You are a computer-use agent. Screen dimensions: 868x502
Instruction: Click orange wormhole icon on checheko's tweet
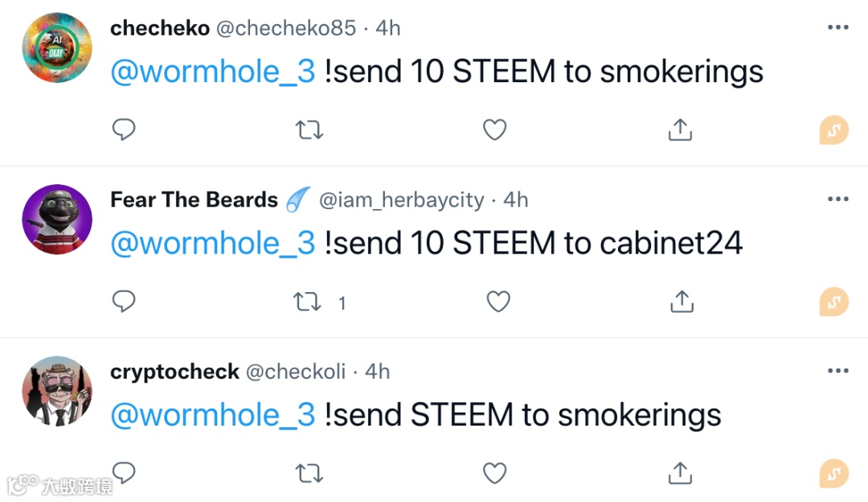coord(833,130)
